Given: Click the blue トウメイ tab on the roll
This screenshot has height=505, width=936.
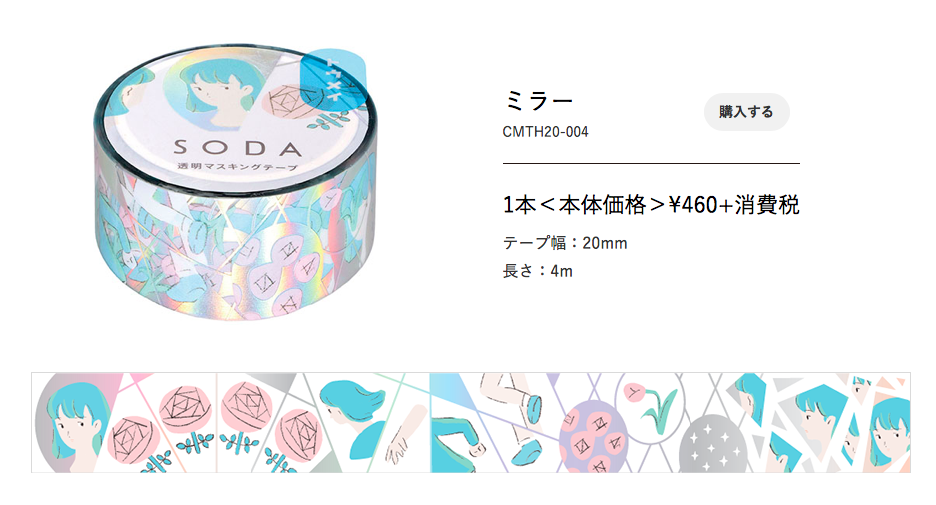Looking at the screenshot, I should [x=334, y=80].
